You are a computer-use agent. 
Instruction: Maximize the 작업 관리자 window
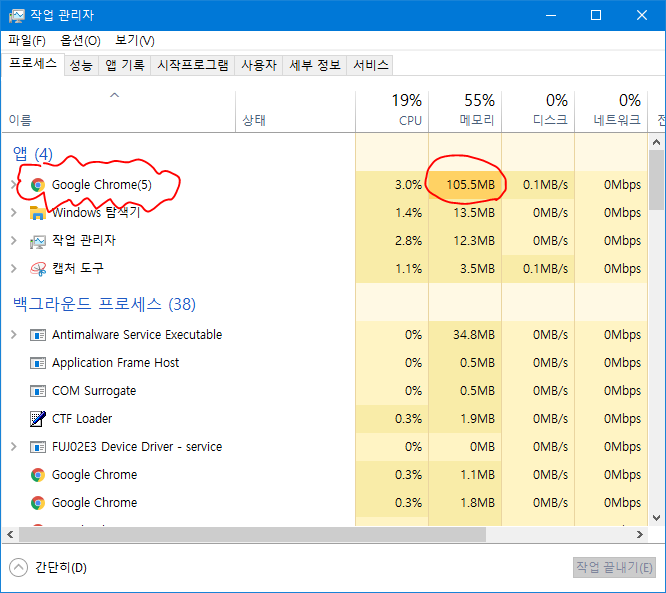[596, 15]
